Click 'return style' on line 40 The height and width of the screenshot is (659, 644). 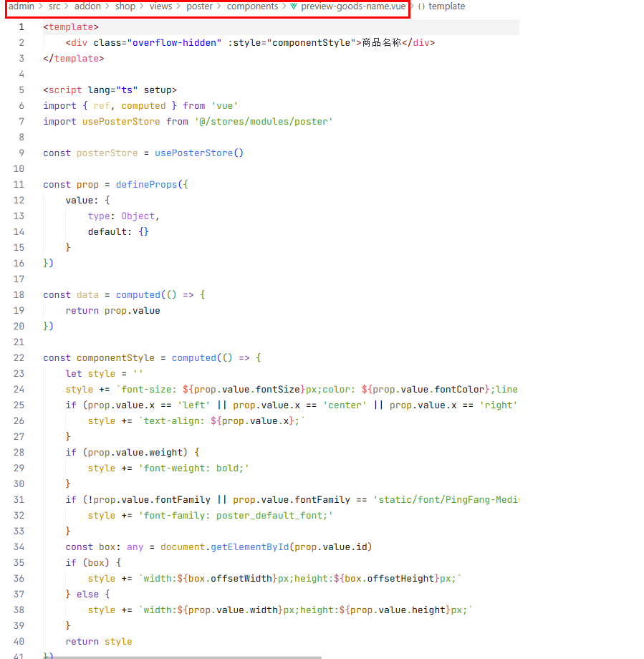pyautogui.click(x=99, y=641)
